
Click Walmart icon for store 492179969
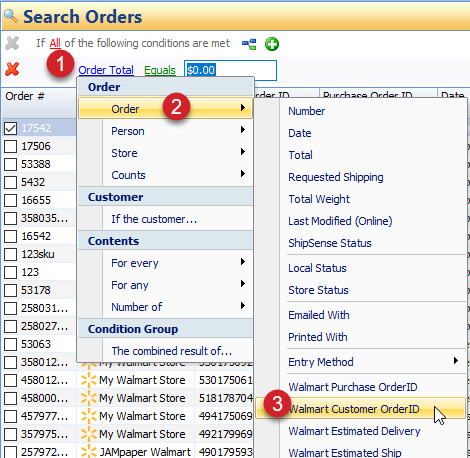(x=89, y=434)
